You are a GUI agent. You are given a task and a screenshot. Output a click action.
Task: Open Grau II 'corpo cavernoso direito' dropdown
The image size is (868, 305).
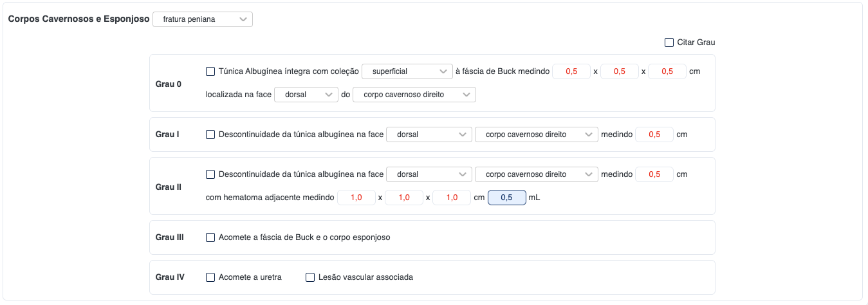click(536, 174)
